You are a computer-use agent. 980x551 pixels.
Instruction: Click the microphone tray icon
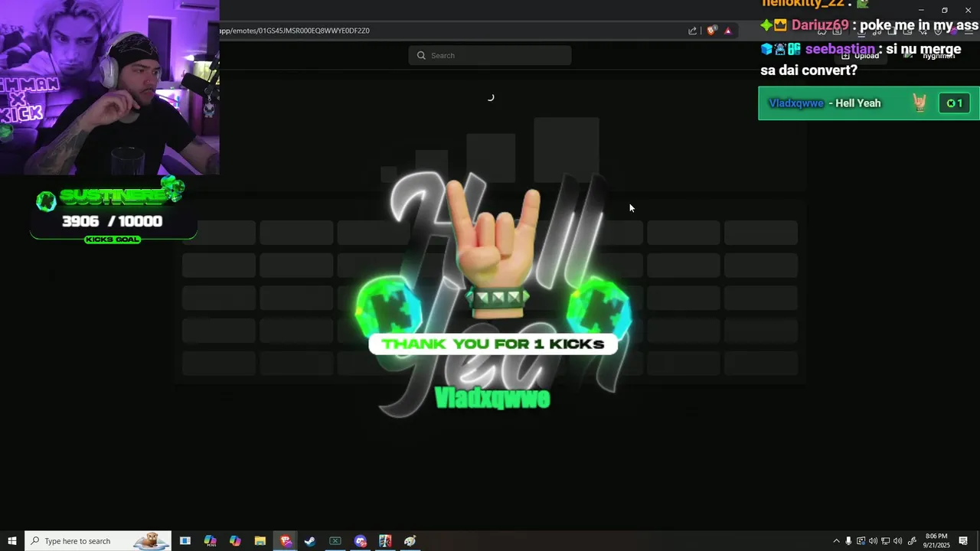click(x=848, y=541)
